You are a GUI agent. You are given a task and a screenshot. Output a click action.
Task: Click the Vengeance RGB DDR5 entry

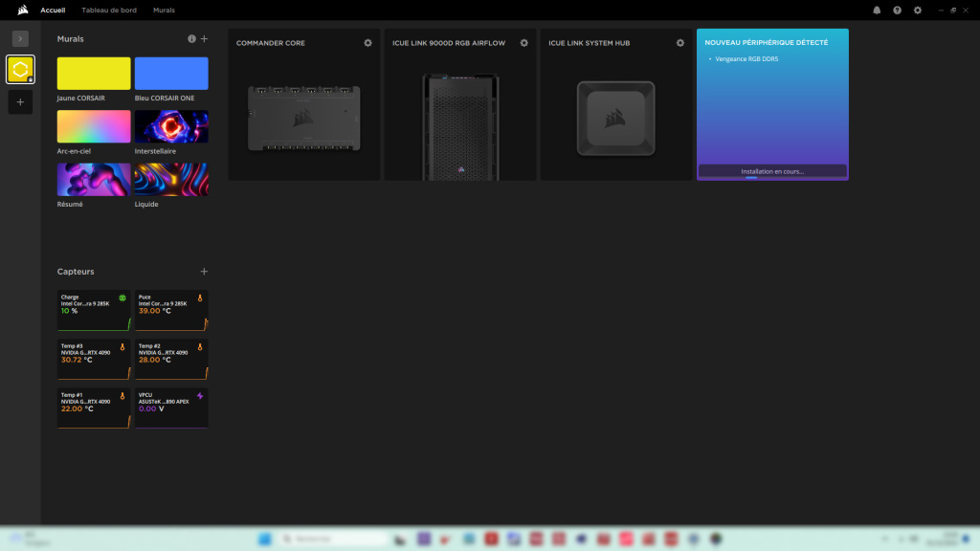tap(746, 59)
